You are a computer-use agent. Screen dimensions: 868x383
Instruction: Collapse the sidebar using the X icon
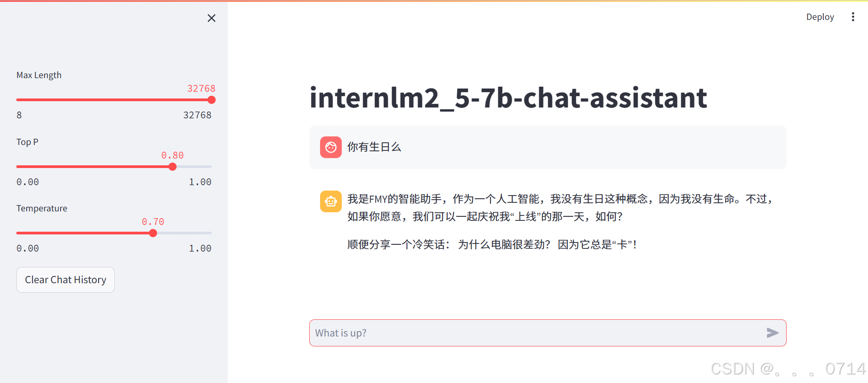tap(211, 18)
